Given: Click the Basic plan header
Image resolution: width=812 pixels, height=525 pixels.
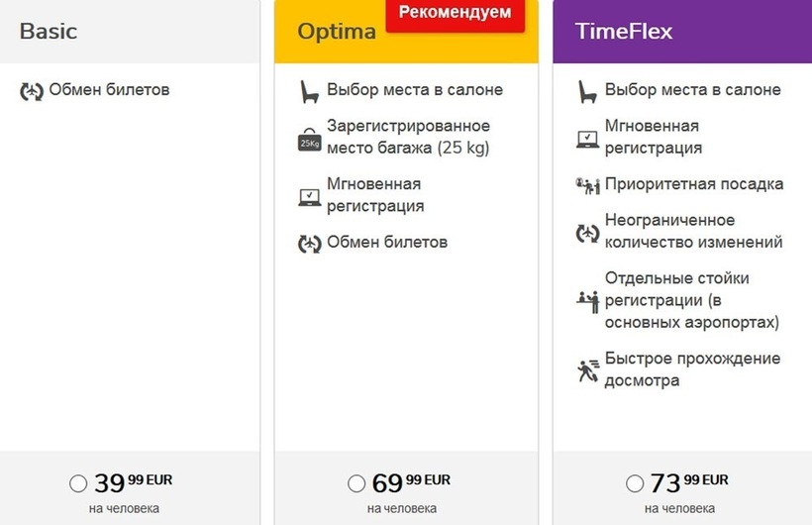Looking at the screenshot, I should [130, 32].
